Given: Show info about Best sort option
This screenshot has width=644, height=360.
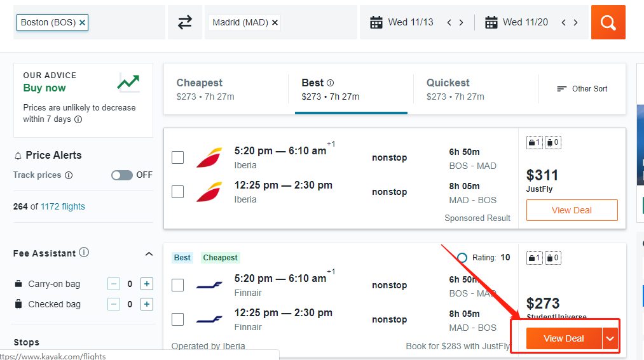Looking at the screenshot, I should pyautogui.click(x=330, y=83).
